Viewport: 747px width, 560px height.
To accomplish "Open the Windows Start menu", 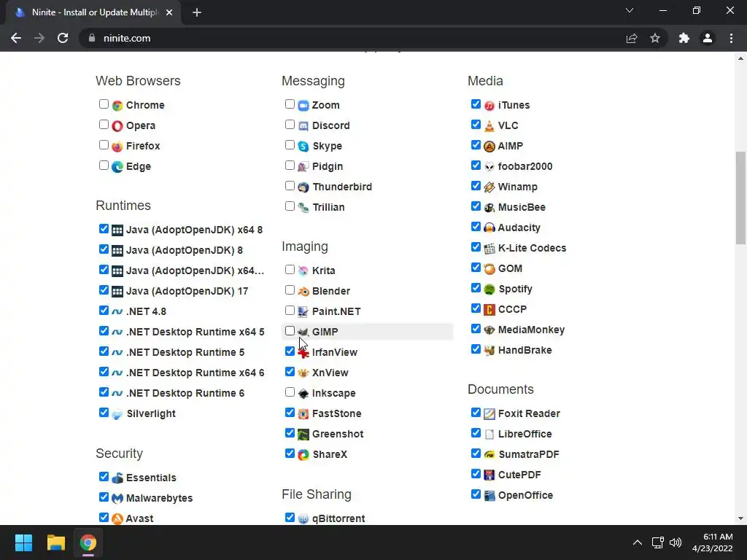I will [x=23, y=542].
